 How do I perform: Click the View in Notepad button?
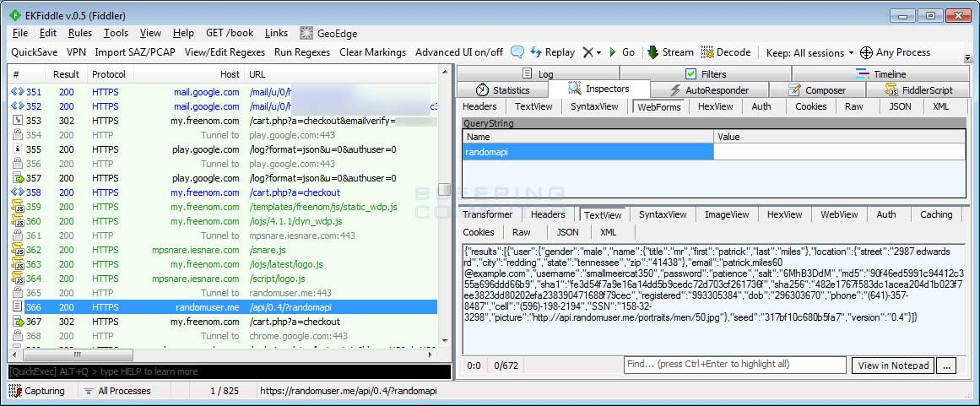(x=894, y=365)
